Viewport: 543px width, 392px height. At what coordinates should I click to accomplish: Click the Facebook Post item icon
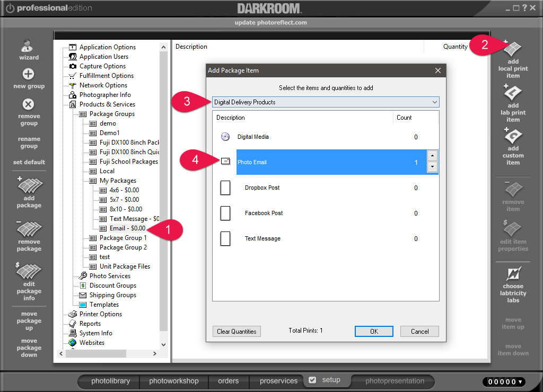pyautogui.click(x=225, y=213)
